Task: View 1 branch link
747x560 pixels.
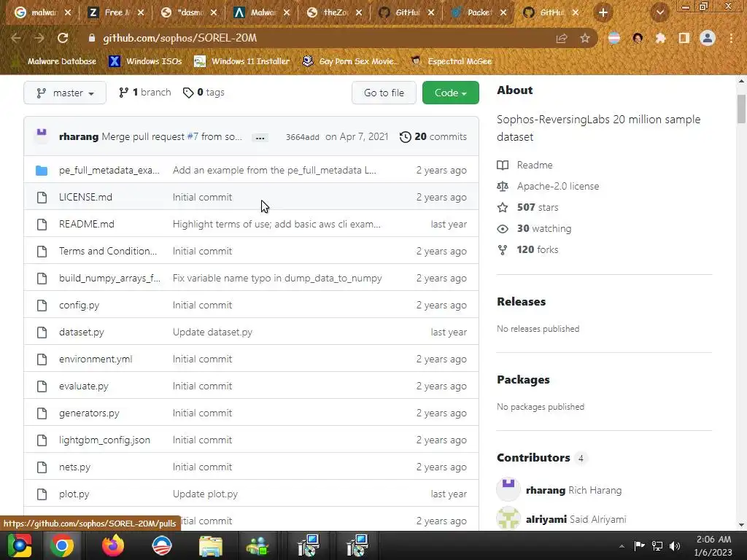Action: pos(145,93)
